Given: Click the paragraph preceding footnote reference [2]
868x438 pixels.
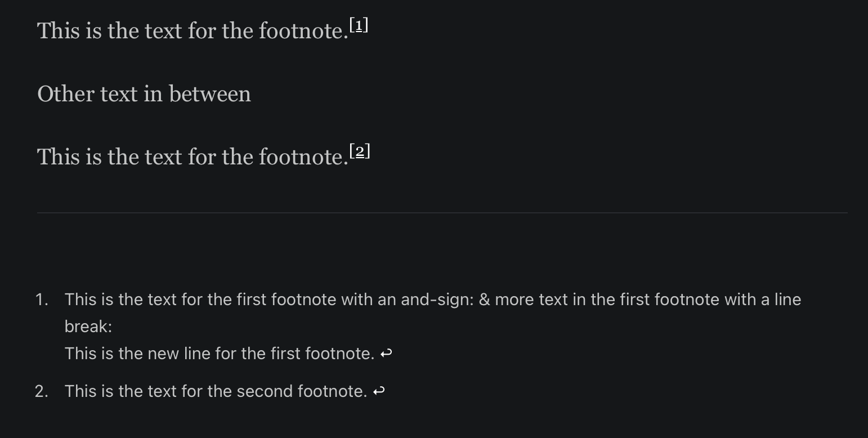Looking at the screenshot, I should coord(191,157).
